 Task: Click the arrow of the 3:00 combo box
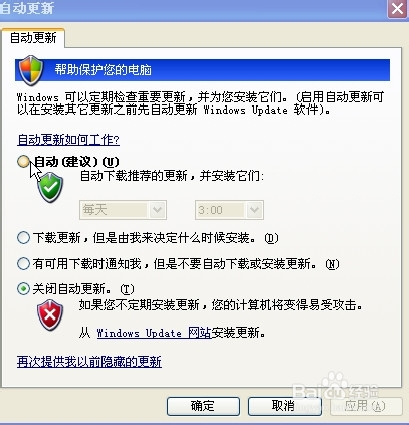pos(254,210)
